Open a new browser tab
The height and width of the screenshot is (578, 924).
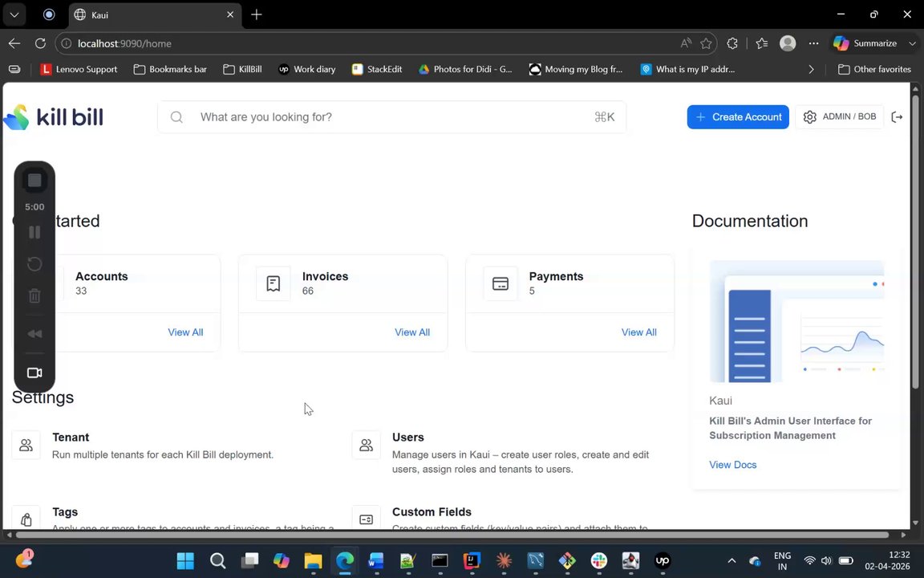click(257, 14)
